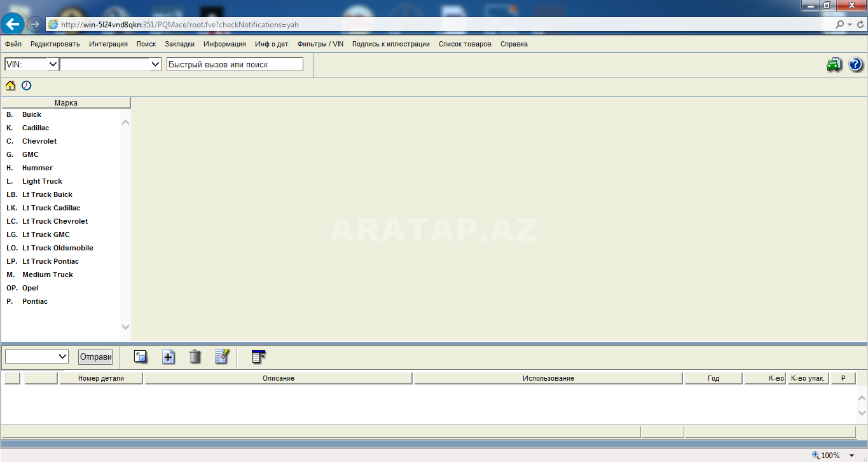Open the dropdown left of Отправи button
868x462 pixels.
[x=62, y=357]
